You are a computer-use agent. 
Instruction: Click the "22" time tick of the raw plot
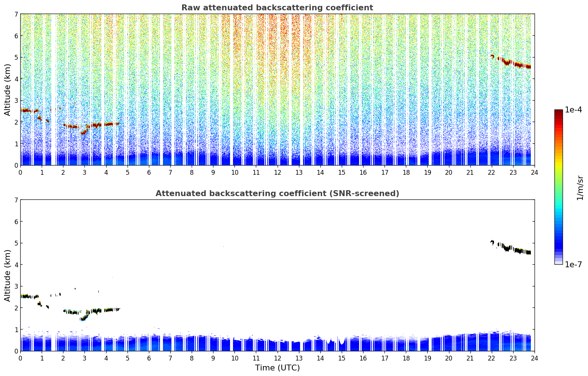tap(491, 172)
